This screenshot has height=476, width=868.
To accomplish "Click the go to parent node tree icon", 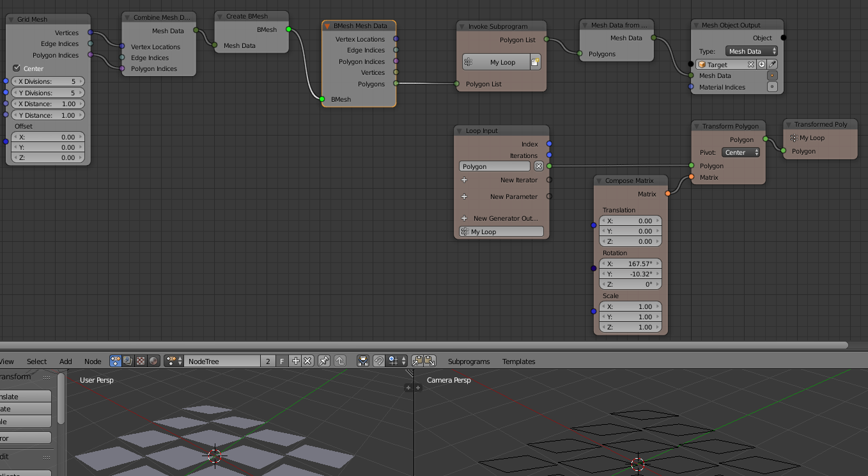I will click(x=340, y=361).
